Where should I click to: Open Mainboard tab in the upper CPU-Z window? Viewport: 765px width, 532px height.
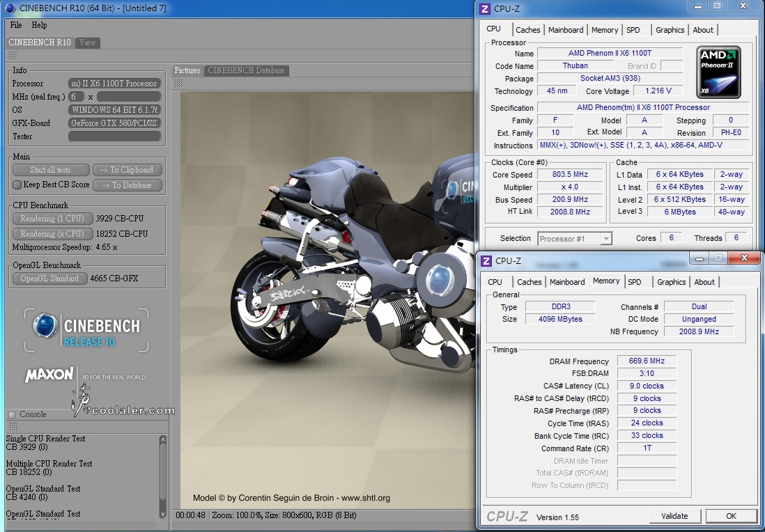566,30
